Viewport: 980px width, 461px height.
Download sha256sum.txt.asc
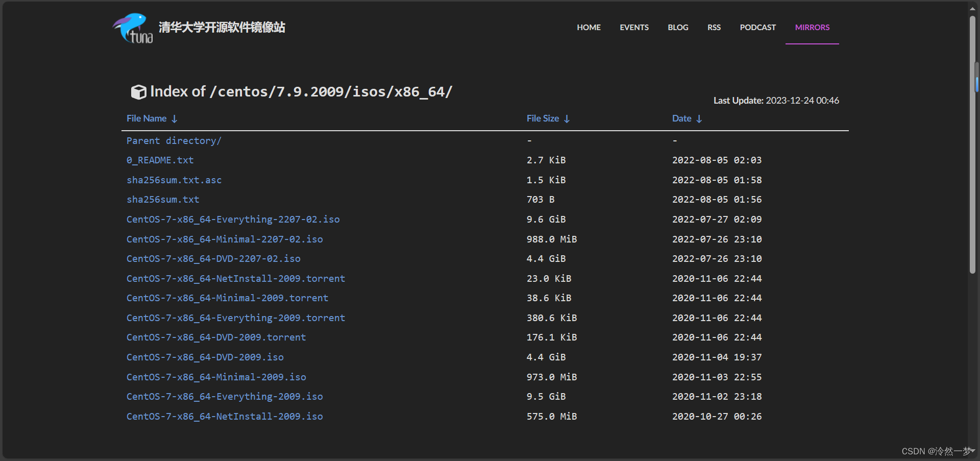(174, 180)
